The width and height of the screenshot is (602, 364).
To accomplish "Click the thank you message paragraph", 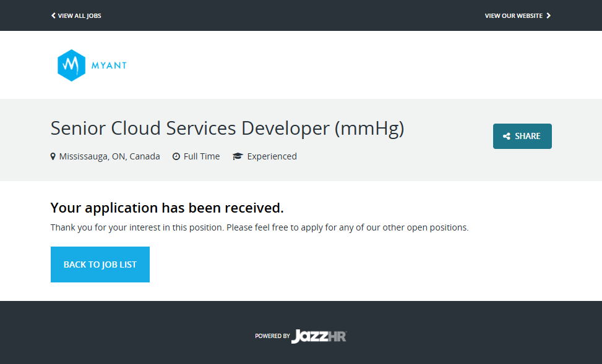I will click(x=259, y=227).
